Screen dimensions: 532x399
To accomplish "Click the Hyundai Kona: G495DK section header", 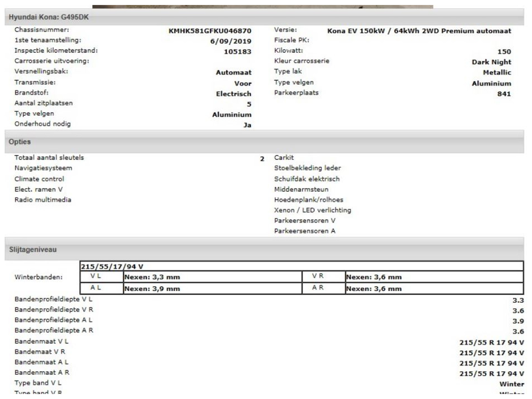I will (x=264, y=17).
